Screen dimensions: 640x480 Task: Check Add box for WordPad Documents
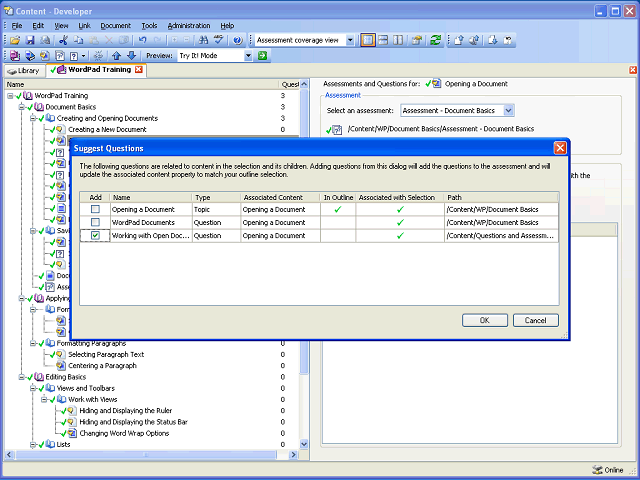tap(95, 222)
